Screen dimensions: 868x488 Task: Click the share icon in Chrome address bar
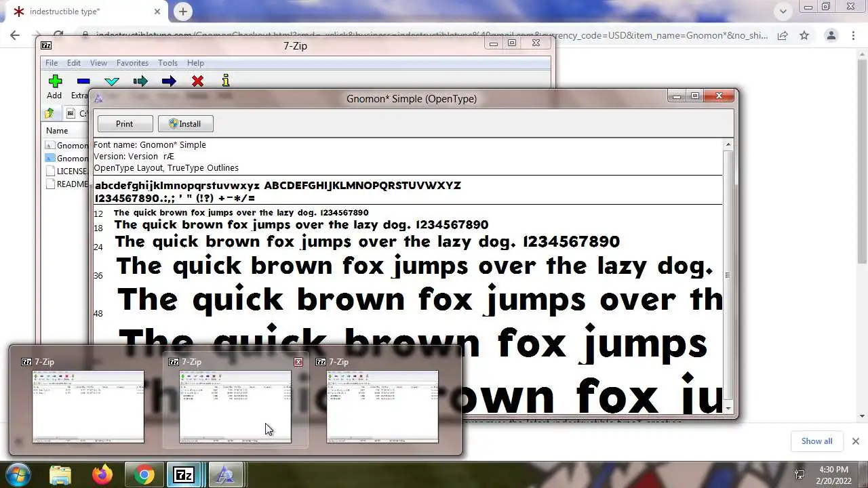783,35
